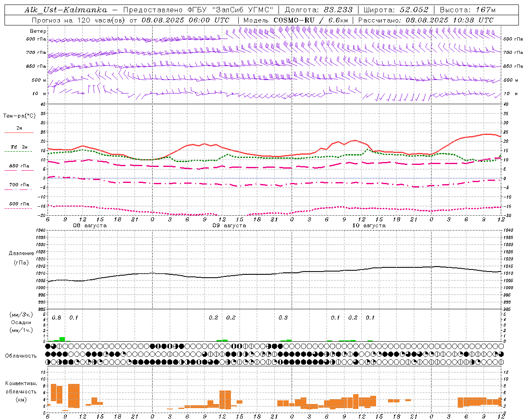Click the tallest green precipitation bar
The width and height of the screenshot is (525, 420).
[x=62, y=339]
